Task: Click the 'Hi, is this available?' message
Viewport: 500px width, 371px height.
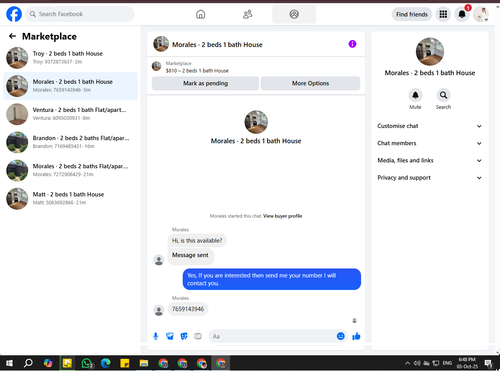Action: tap(197, 241)
